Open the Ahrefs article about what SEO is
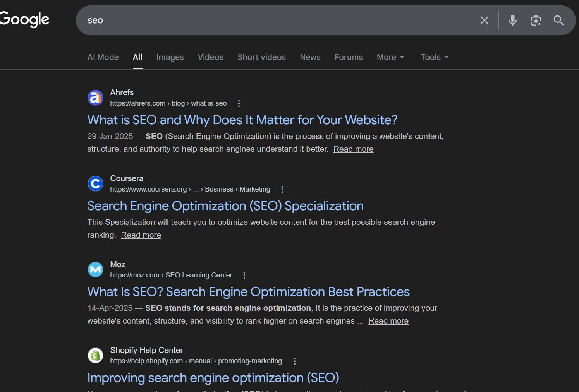The image size is (579, 392). (x=242, y=120)
